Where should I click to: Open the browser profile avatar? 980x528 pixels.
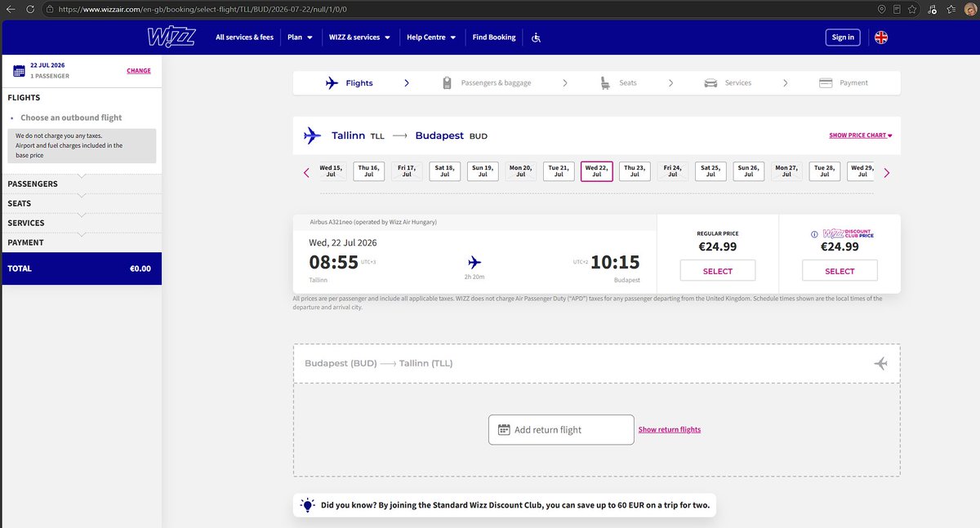coord(969,9)
